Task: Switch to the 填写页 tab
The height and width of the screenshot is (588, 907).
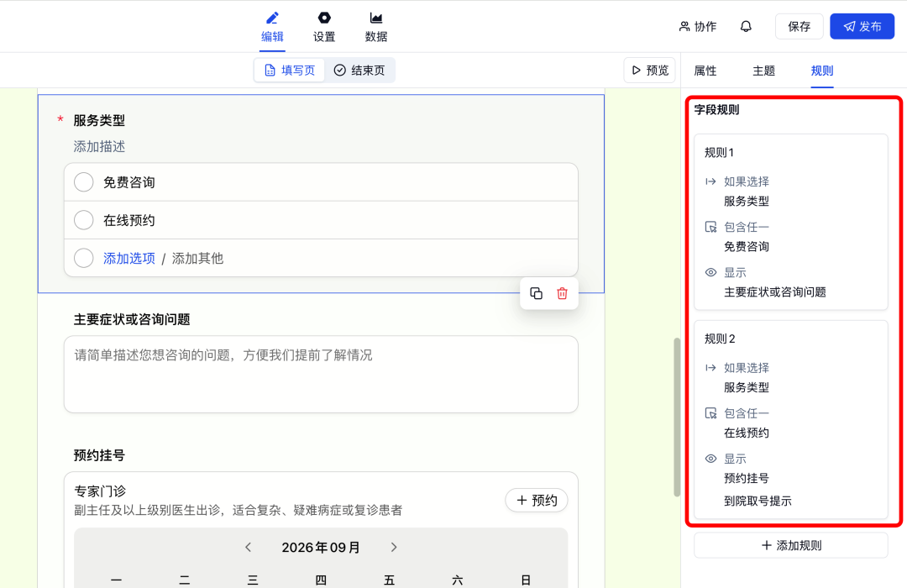Action: click(289, 71)
